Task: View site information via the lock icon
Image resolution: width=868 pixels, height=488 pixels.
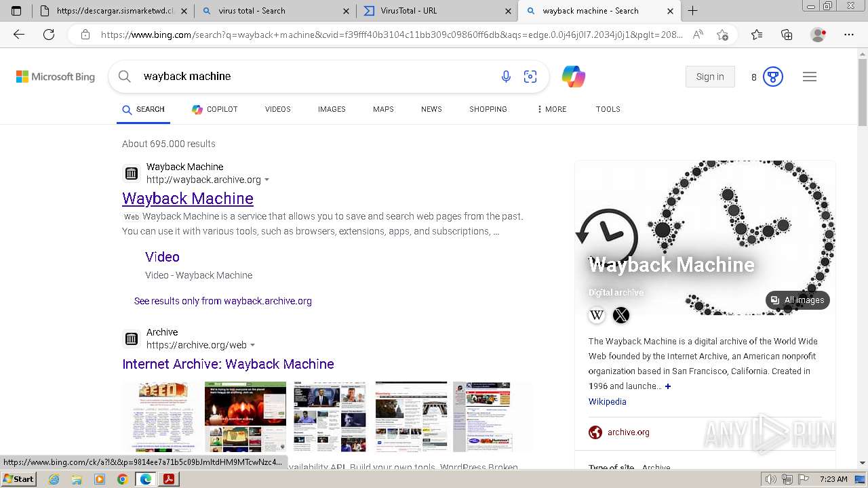Action: (x=85, y=35)
